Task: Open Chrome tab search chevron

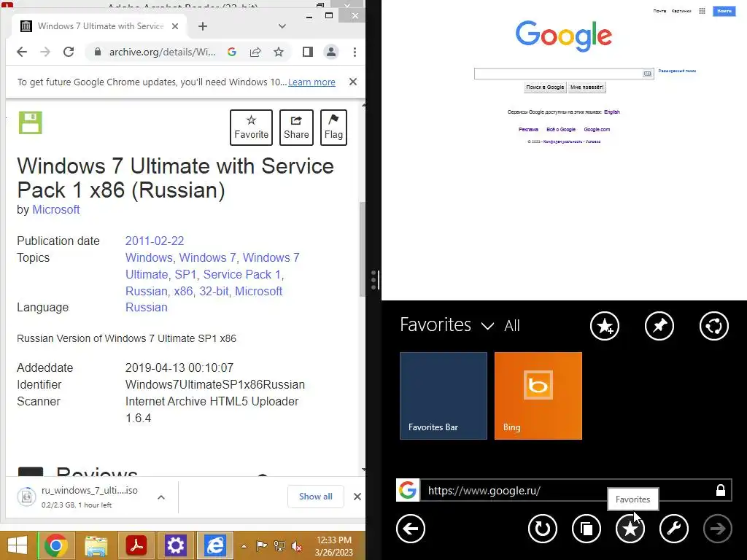Action: click(x=282, y=26)
